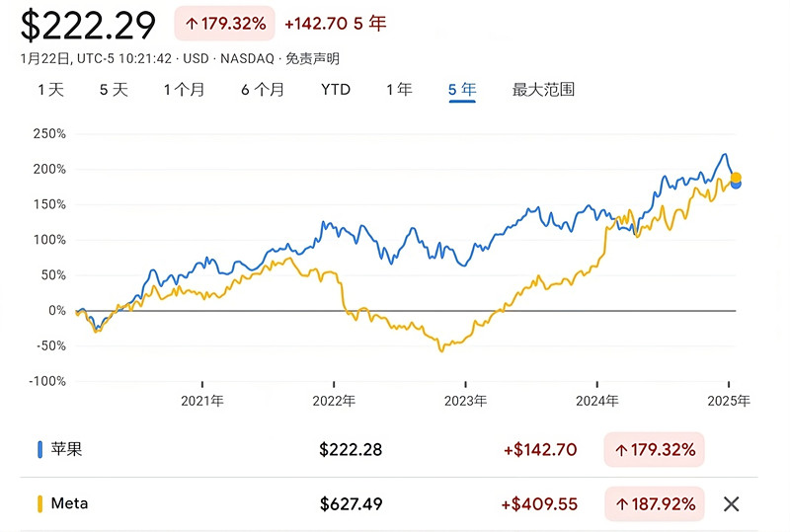790x532 pixels.
Task: Click the 250% y-axis label
Action: point(49,134)
